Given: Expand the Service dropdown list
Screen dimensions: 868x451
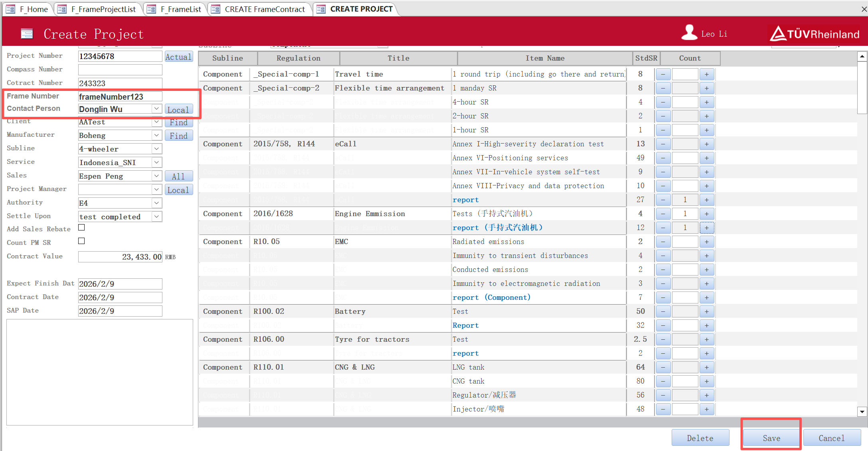Looking at the screenshot, I should coord(156,162).
